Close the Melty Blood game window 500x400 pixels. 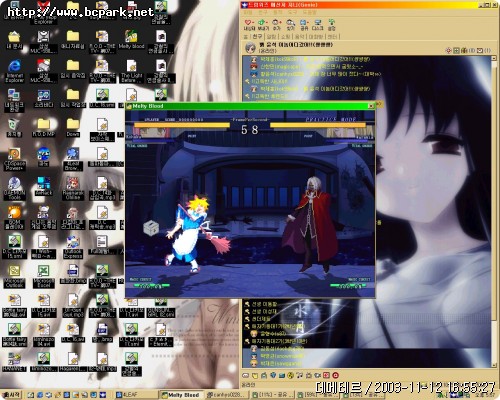371,106
